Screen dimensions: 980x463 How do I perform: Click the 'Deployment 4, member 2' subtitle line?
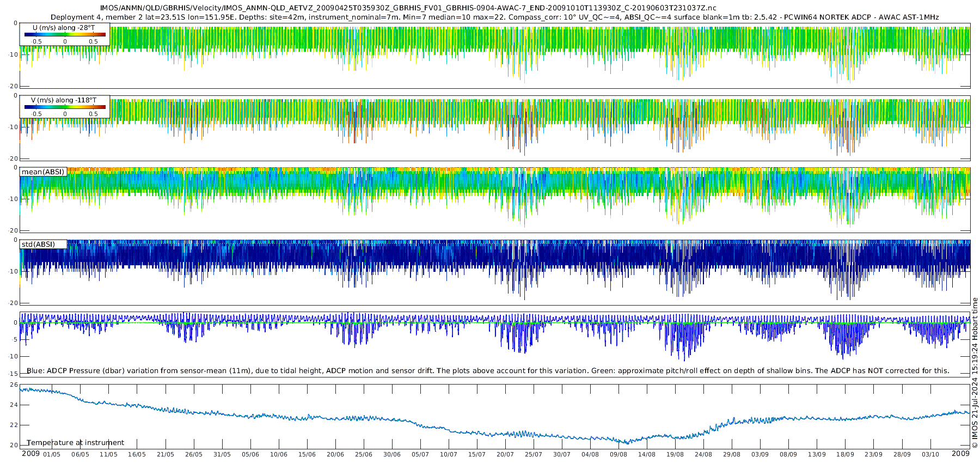pos(495,17)
